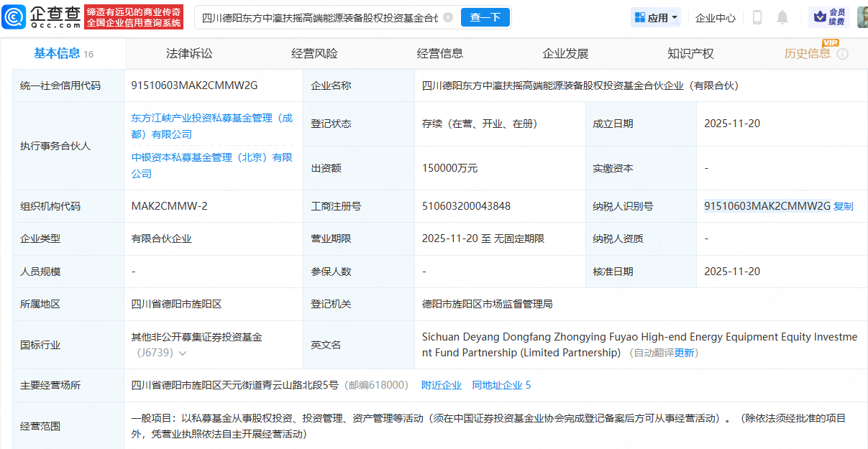Click the 查一下 search button

coord(485,17)
